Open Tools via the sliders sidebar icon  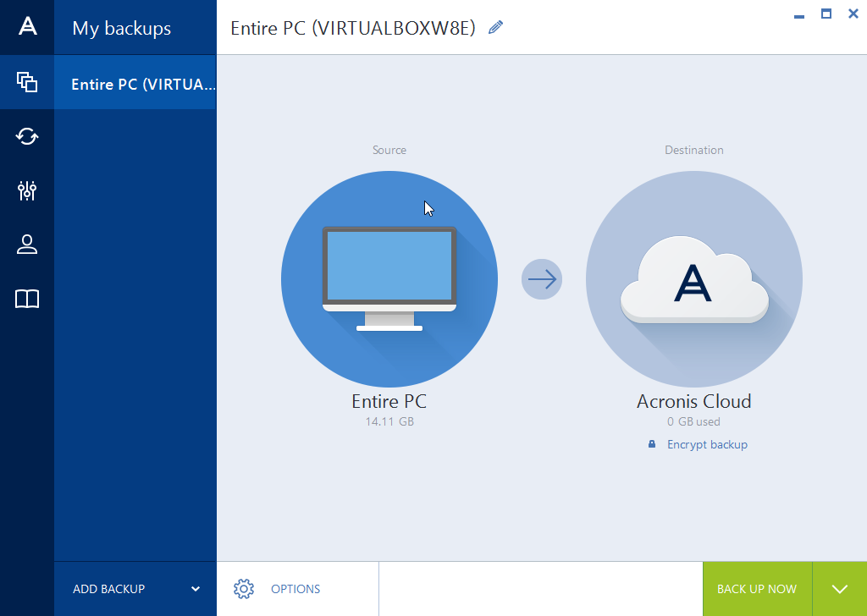26,190
